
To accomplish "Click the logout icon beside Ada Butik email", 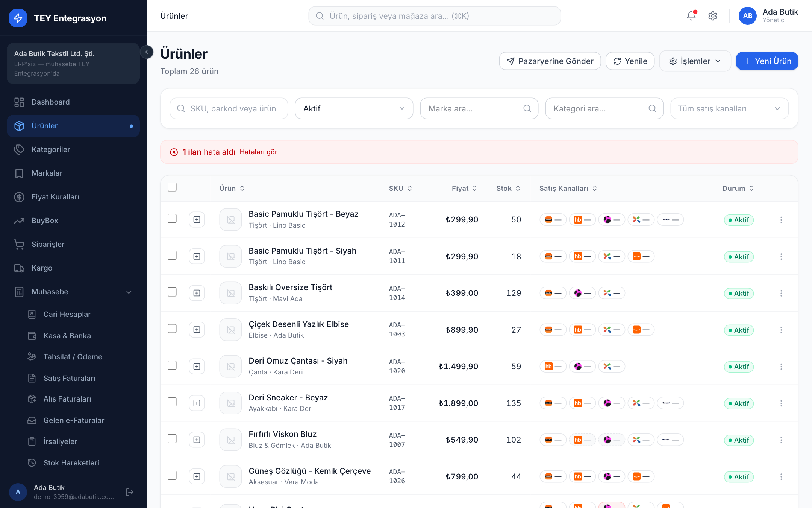I will click(x=130, y=492).
